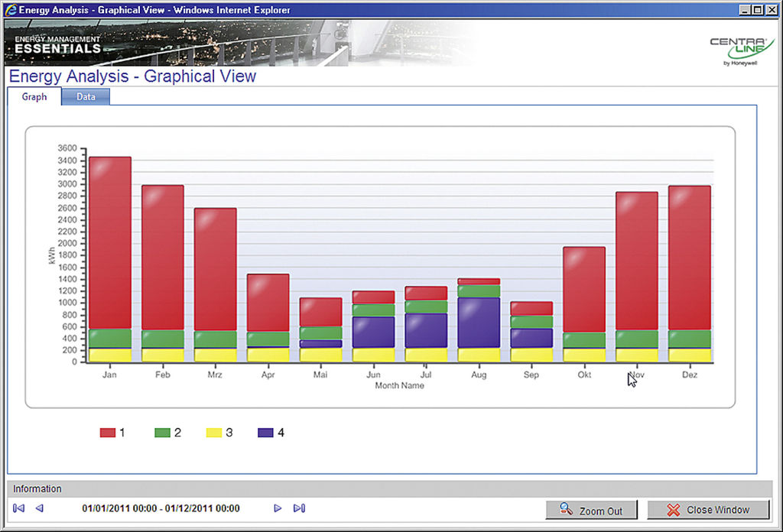Click the green legend swatch for series 2
Viewport: 783px width, 532px height.
point(163,433)
